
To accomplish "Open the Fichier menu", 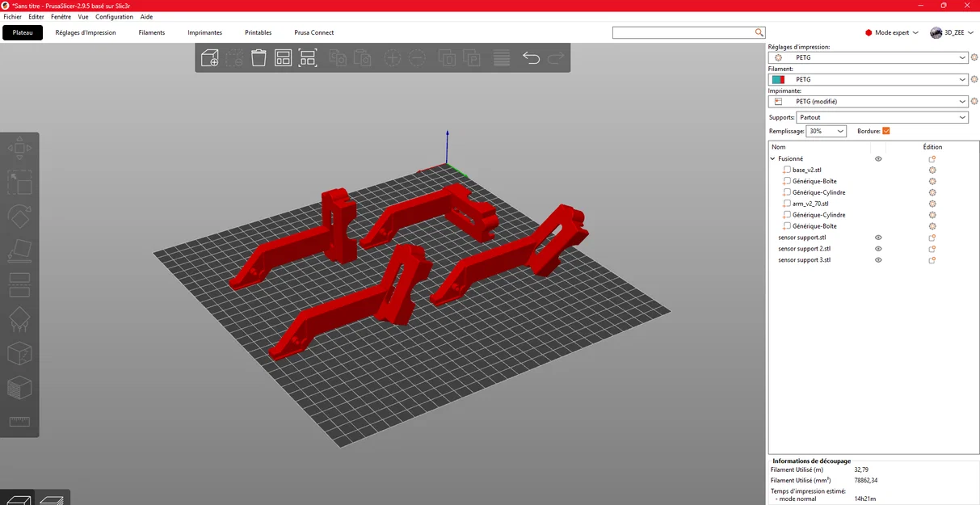I will point(12,16).
